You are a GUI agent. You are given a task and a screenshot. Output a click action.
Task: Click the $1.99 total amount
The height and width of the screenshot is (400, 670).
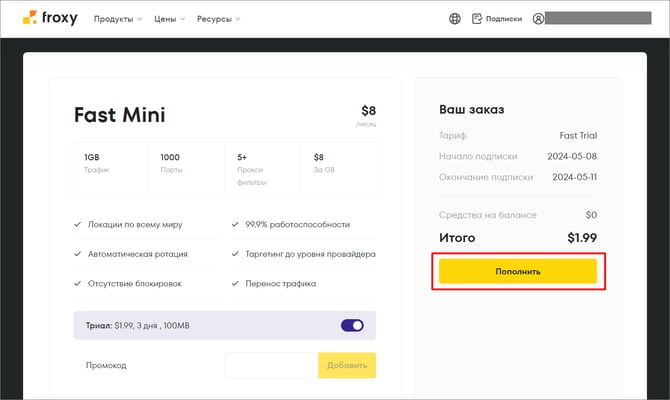582,238
